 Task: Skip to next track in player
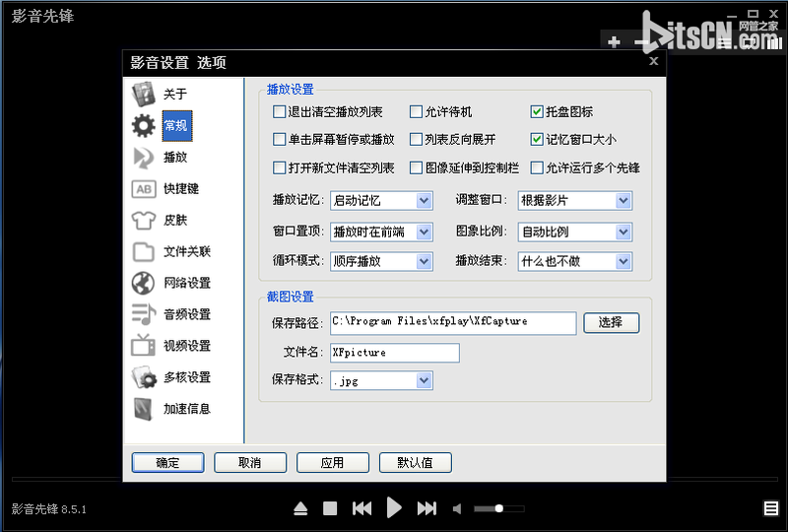[427, 508]
